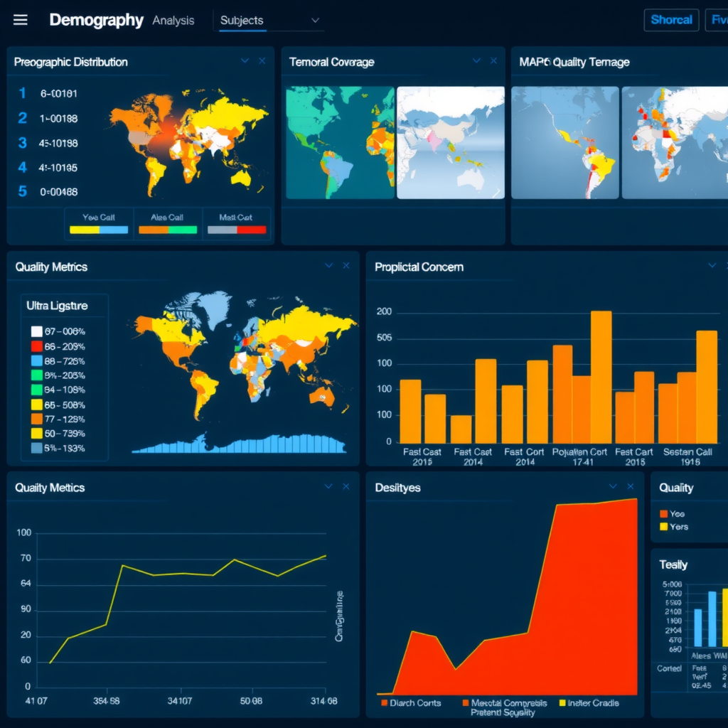The height and width of the screenshot is (728, 728).
Task: Click the right map thumbnail in Temoral Coverage
Action: (450, 141)
